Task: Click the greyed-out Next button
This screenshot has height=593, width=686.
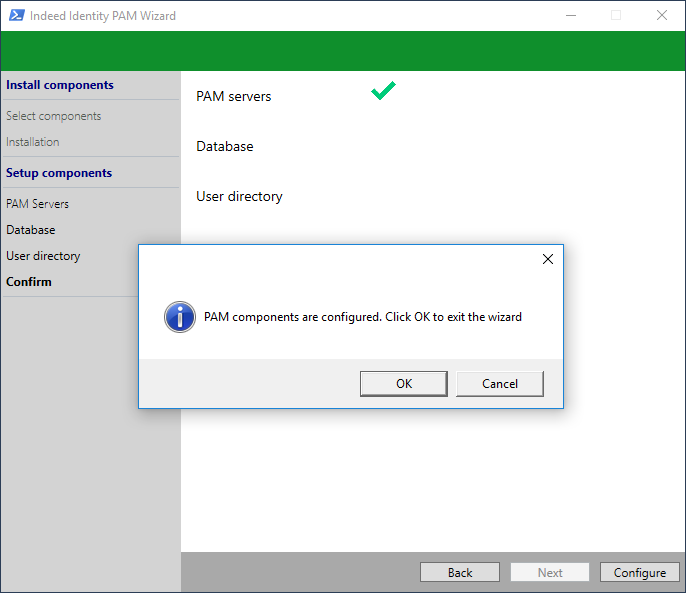Action: [550, 572]
